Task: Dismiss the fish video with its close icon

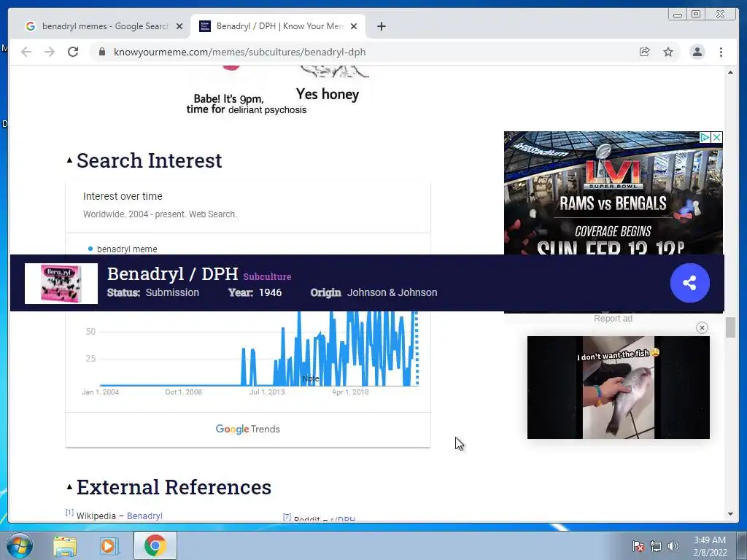Action: [x=702, y=327]
